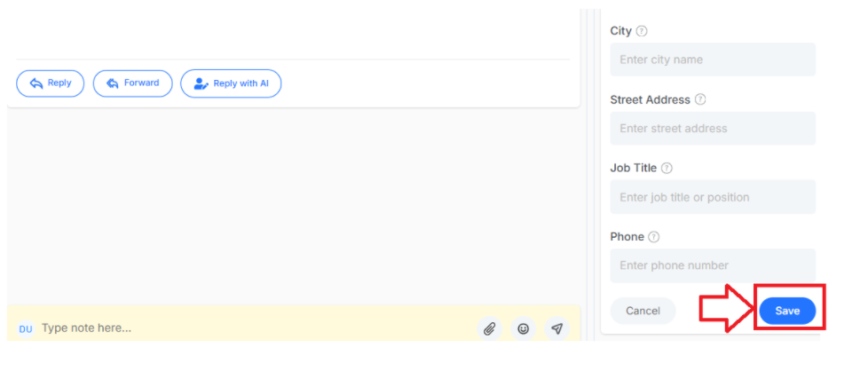The height and width of the screenshot is (371, 868).
Task: Click the question mark beside Phone
Action: 654,237
